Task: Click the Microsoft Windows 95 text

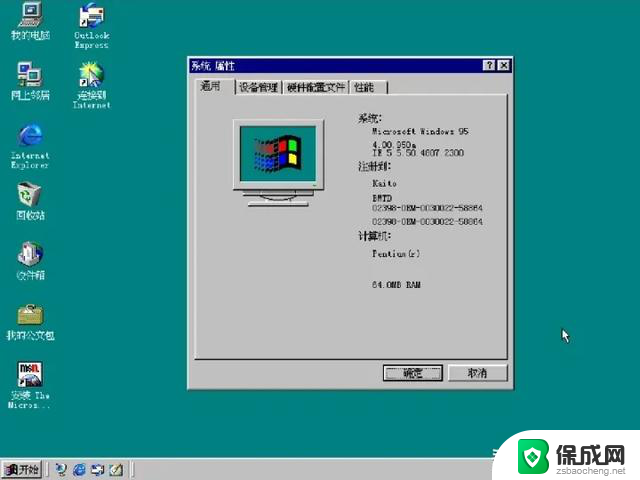Action: click(x=420, y=131)
